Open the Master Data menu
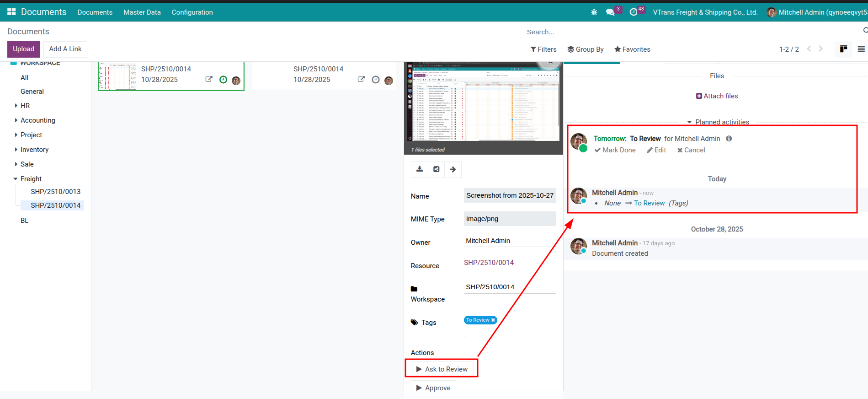The width and height of the screenshot is (868, 399). (x=142, y=12)
